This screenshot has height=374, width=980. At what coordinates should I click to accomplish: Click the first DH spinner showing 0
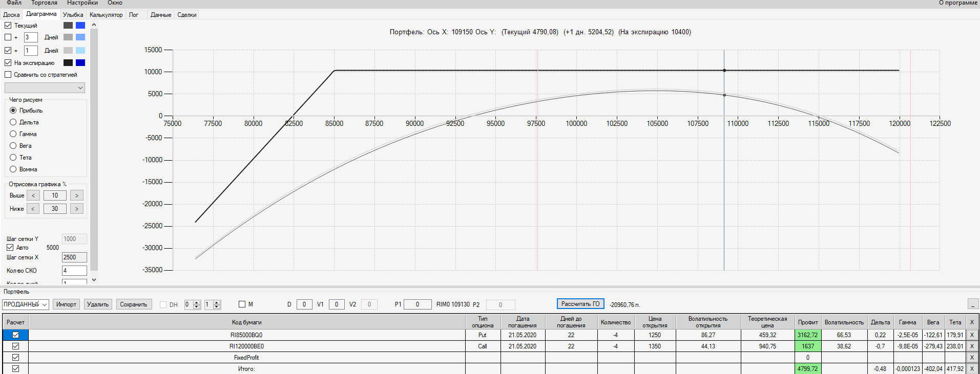click(x=192, y=304)
